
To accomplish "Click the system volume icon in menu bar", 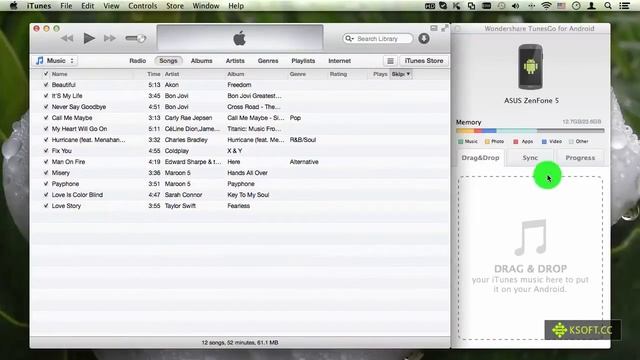I will [x=516, y=6].
